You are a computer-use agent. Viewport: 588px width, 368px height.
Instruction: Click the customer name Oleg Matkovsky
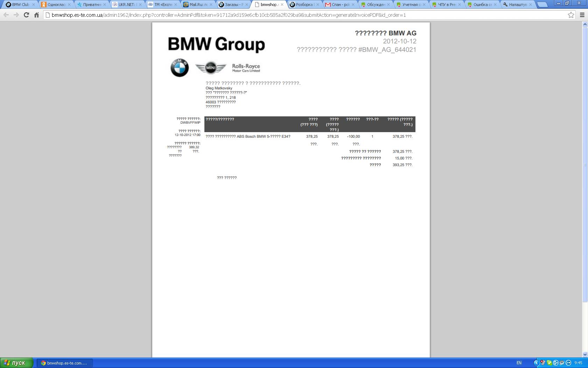(219, 88)
